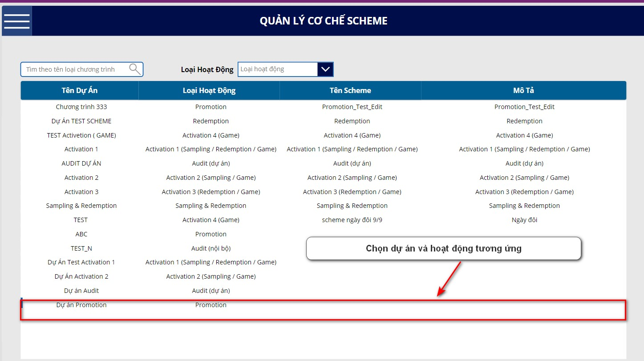Viewport: 644px width, 361px height.
Task: Click the 'Promotion' activity in the ABC row
Action: (211, 234)
